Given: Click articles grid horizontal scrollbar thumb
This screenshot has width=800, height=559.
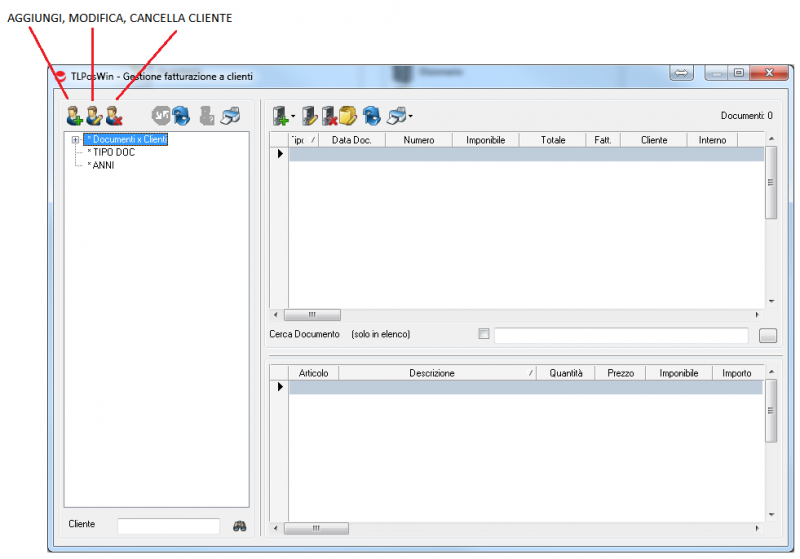Looking at the screenshot, I should (316, 528).
